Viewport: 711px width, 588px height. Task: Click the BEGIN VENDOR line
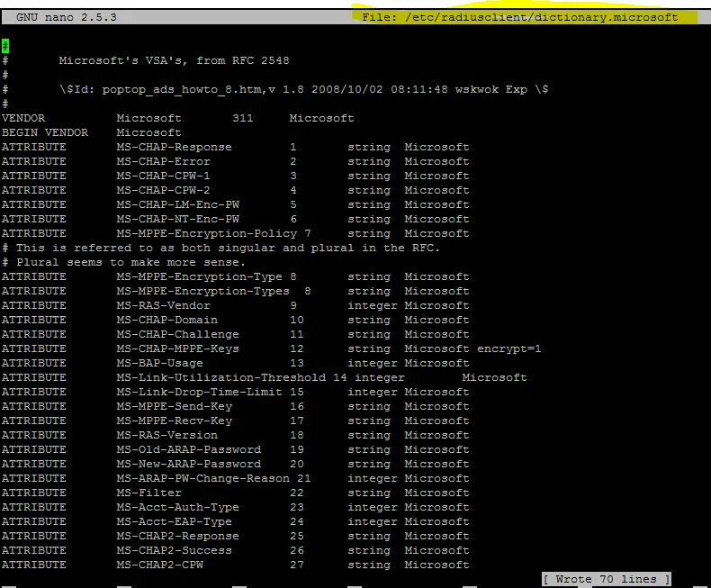92,132
